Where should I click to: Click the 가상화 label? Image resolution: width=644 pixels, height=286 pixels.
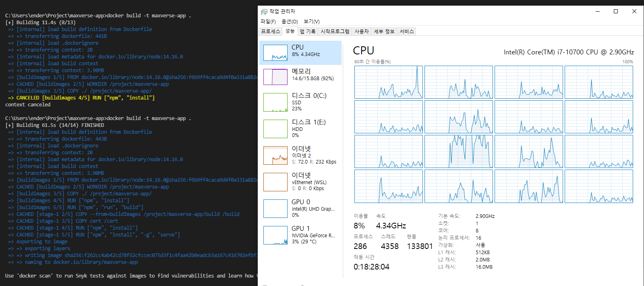point(446,245)
